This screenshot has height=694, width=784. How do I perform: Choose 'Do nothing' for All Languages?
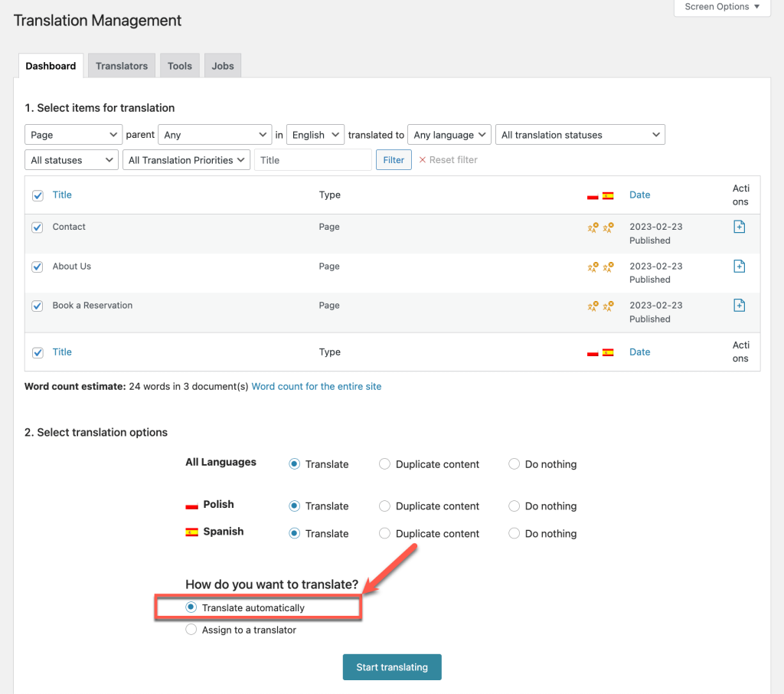coord(514,463)
